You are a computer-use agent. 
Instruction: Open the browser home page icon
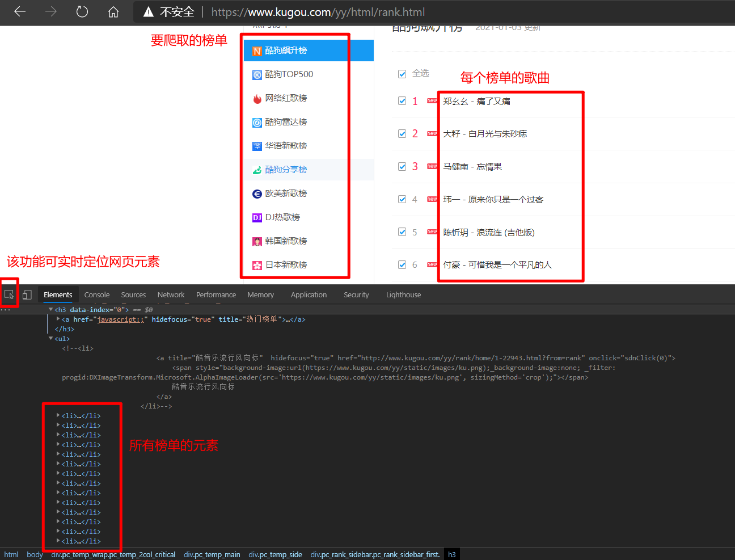pyautogui.click(x=113, y=12)
